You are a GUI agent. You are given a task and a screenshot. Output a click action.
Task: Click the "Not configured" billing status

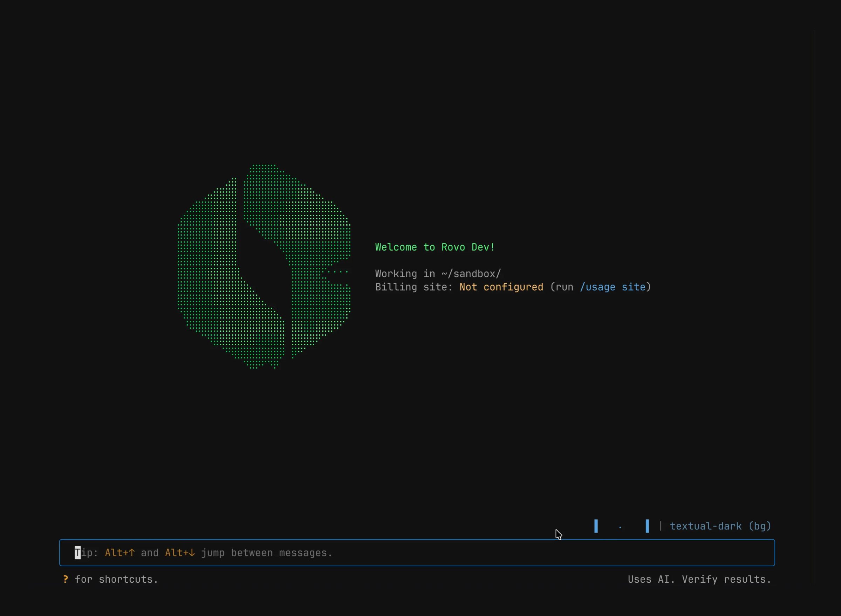pos(501,287)
